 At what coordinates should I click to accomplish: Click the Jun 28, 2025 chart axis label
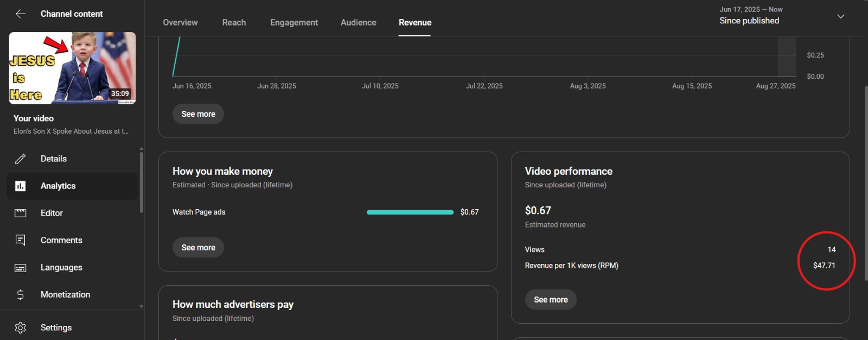[277, 86]
